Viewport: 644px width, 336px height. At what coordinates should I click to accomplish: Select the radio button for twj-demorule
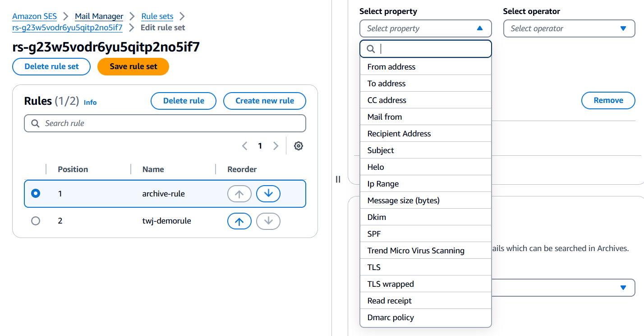click(35, 221)
